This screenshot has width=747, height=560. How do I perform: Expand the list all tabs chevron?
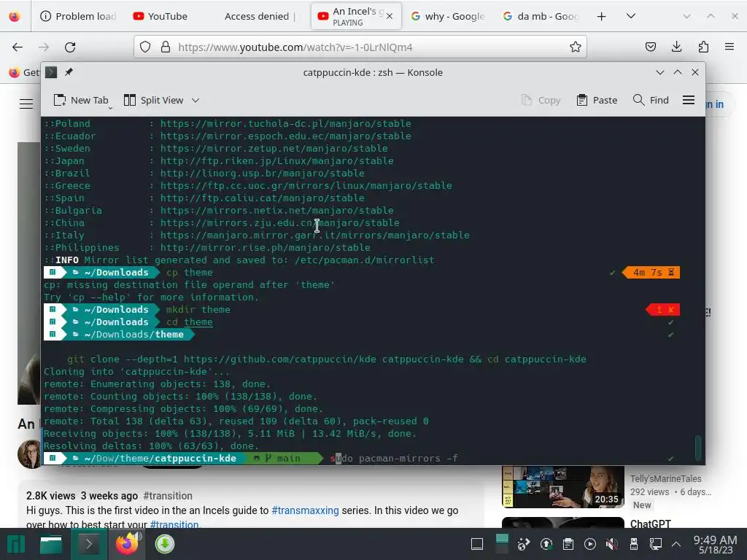tap(631, 16)
